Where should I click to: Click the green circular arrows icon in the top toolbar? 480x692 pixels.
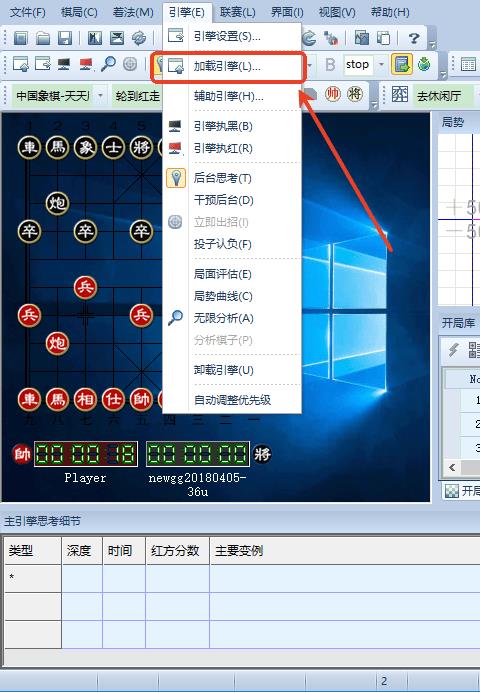point(139,38)
